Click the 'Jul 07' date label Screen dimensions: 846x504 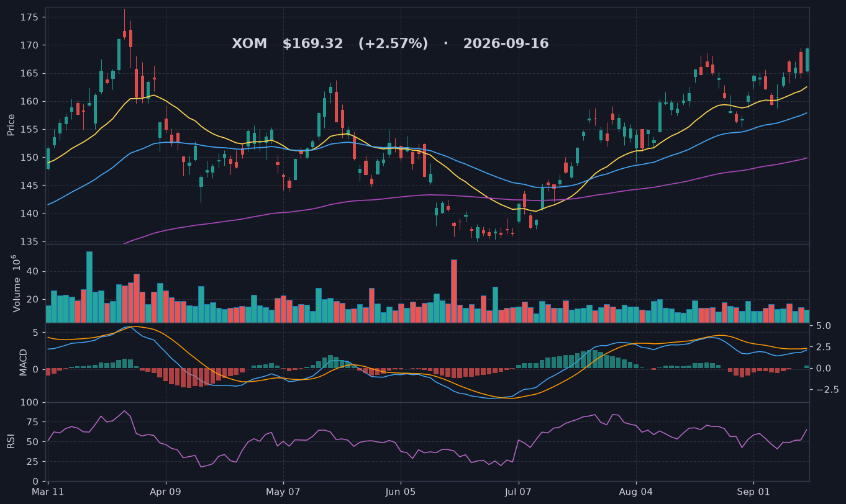pos(519,492)
